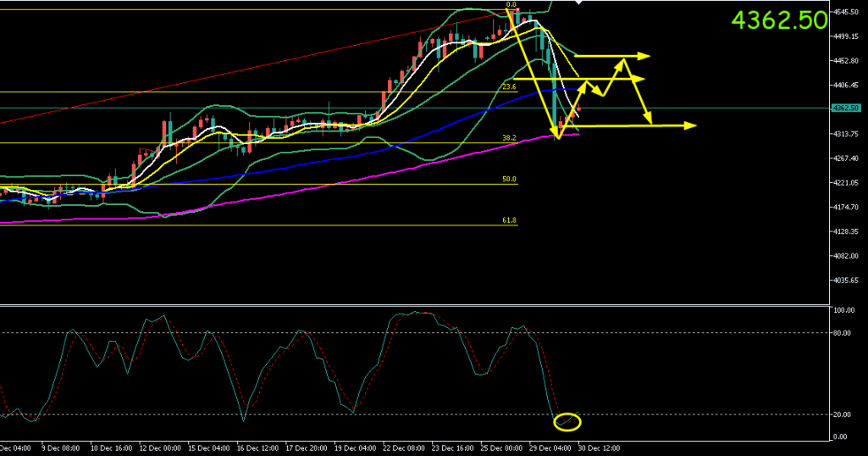Select the Fibonacci 61.8 level label
868x456 pixels.
[509, 220]
